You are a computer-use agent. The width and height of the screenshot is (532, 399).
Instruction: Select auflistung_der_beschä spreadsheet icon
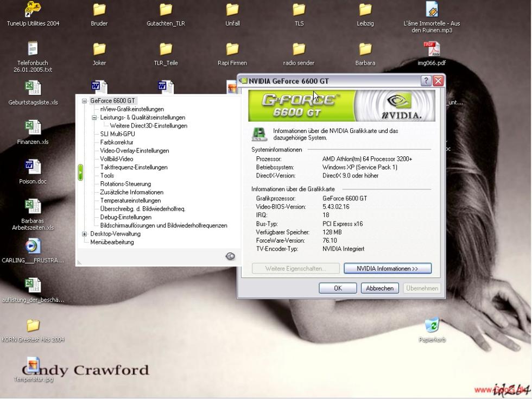coord(33,286)
